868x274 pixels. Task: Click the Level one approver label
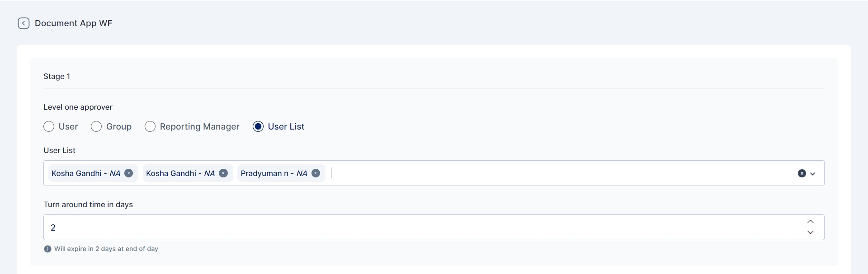[78, 107]
